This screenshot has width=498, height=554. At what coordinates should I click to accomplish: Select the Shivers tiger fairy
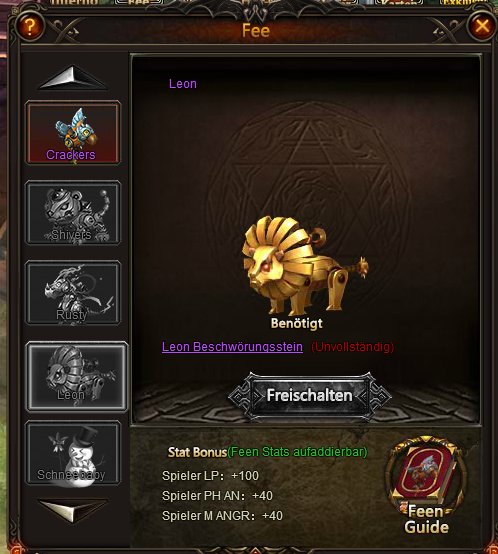coord(73,212)
